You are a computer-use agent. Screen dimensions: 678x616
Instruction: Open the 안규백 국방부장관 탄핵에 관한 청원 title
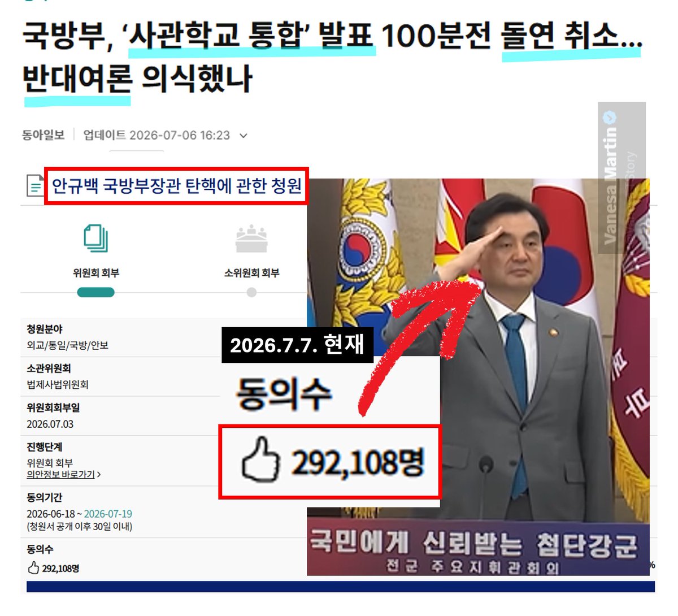[x=176, y=185]
